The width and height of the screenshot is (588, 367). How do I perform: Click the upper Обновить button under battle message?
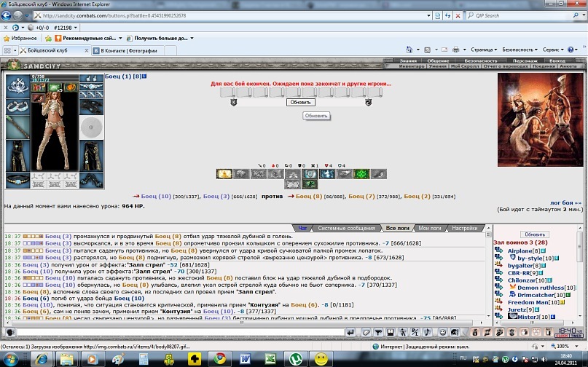coord(300,103)
